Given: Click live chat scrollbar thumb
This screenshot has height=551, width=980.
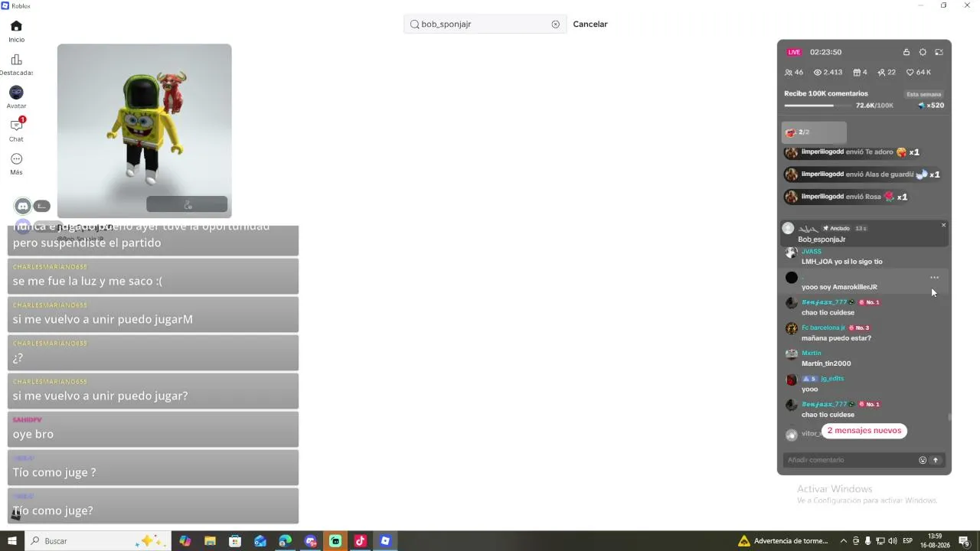Looking at the screenshot, I should click(950, 417).
